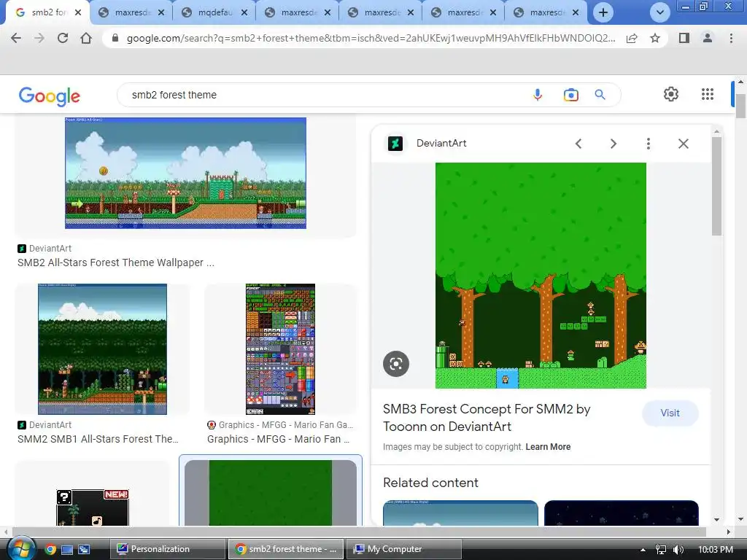This screenshot has height=560, width=747.
Task: Click the preview panel vertical scrollbar
Action: [716, 186]
